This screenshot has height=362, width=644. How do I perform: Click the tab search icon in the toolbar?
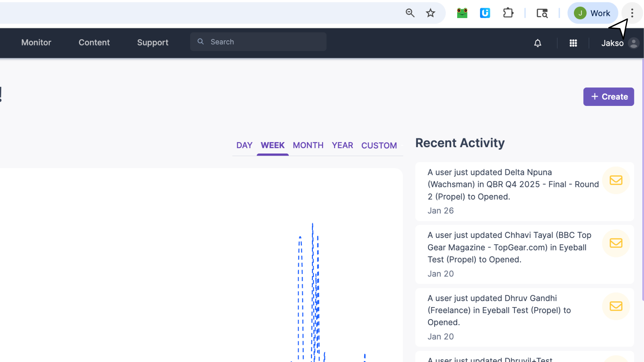[x=542, y=13]
